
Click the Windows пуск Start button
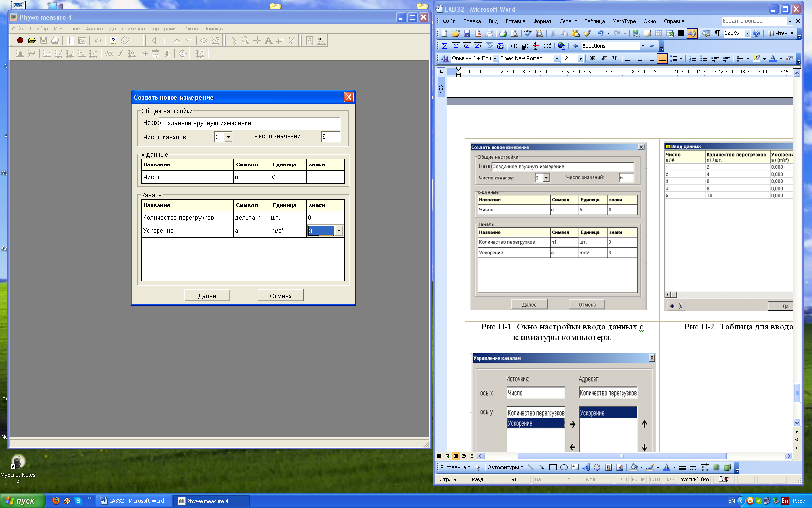click(x=23, y=501)
